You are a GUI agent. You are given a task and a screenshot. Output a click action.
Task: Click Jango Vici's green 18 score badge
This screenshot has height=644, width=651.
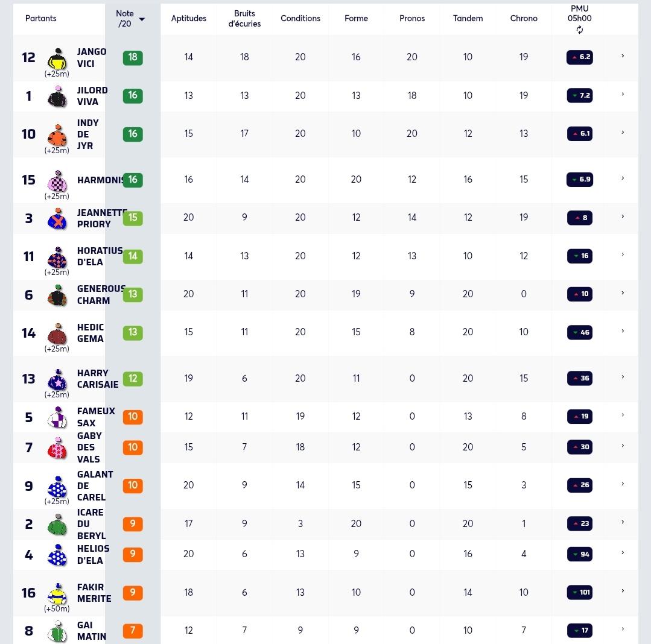coord(133,58)
